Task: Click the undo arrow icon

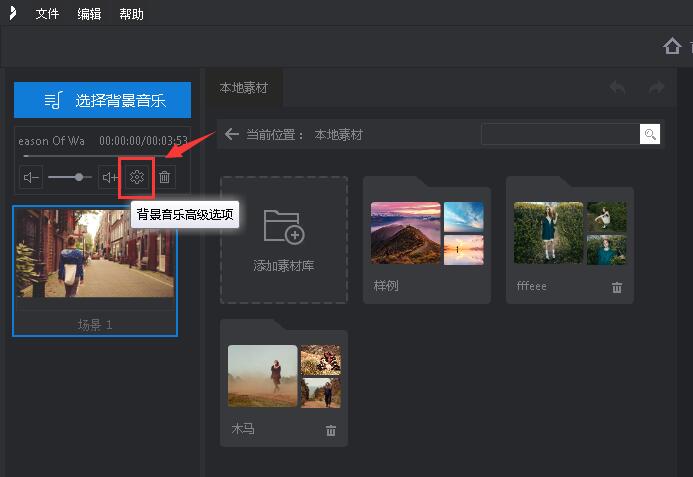Action: point(617,87)
